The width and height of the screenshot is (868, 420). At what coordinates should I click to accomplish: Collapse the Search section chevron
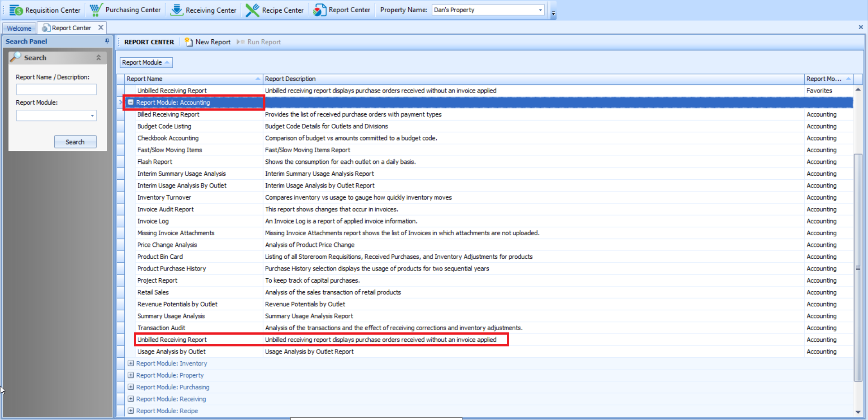[x=99, y=58]
